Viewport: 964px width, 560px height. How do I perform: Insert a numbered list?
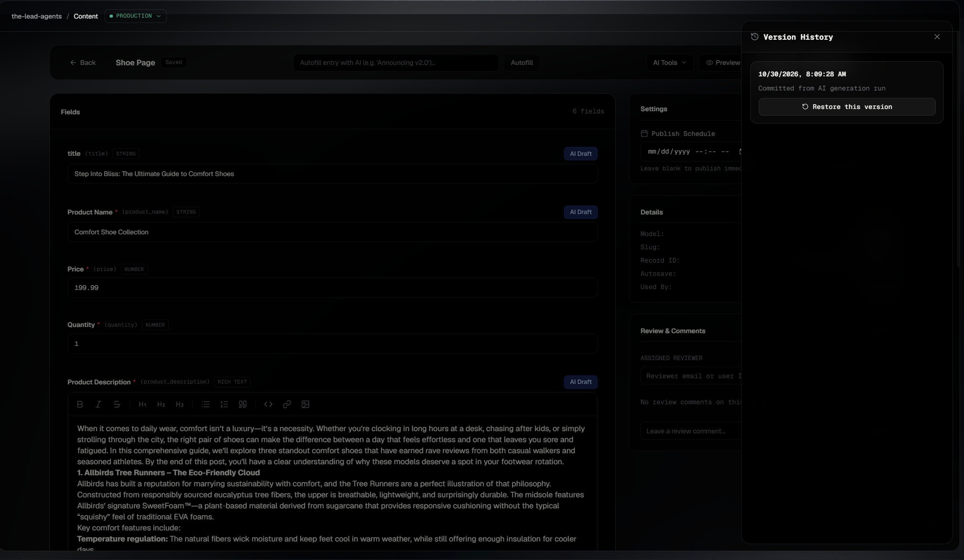tap(224, 404)
